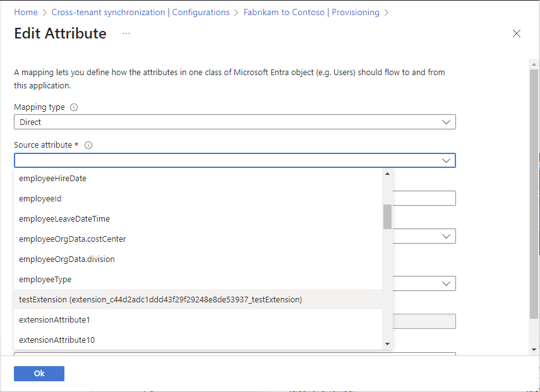
Task: Choose extensionAttribute1 from the list
Action: (54, 320)
